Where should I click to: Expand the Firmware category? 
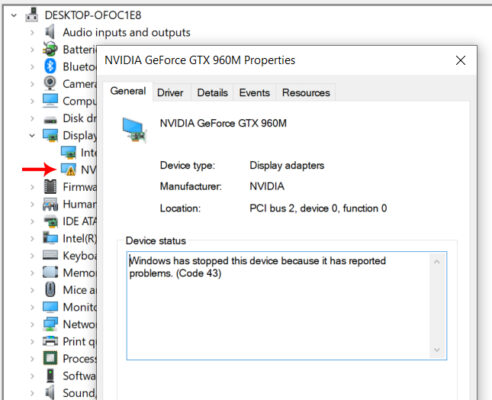pos(32,187)
